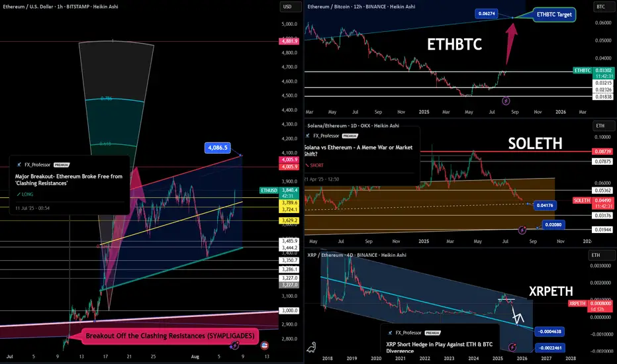This screenshot has height=364, width=617.
Task: Click white price label 3,000.0
Action: 289,310
